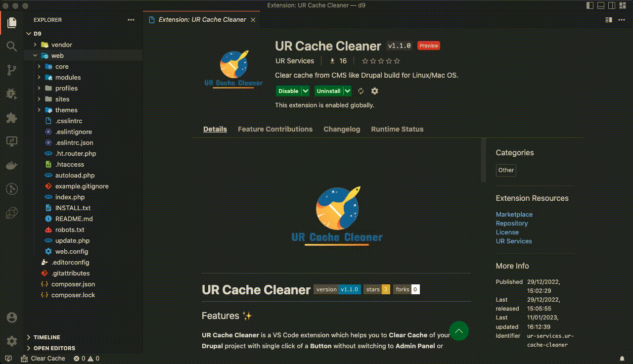Image resolution: width=633 pixels, height=364 pixels.
Task: Click the remote window status bar icon
Action: (8, 359)
